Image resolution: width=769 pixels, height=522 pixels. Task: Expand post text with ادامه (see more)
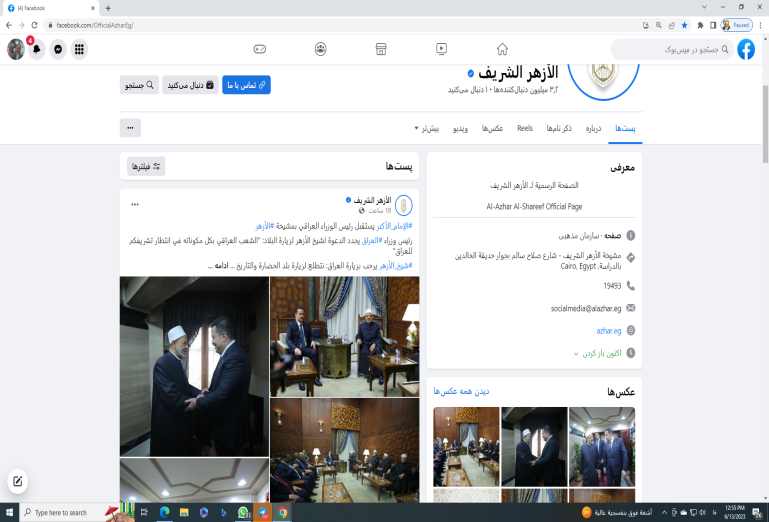tap(222, 265)
